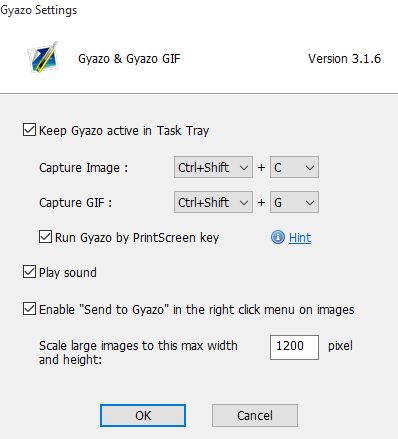Open Capture Image Ctrl+Shift modifier dropdown
Viewport: 398px width, 439px height.
(213, 167)
